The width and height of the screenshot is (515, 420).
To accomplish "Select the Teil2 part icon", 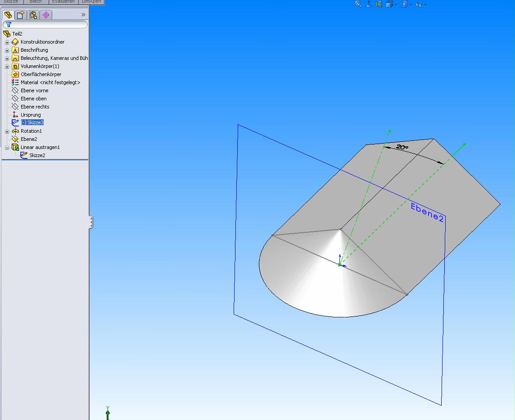I will point(7,33).
